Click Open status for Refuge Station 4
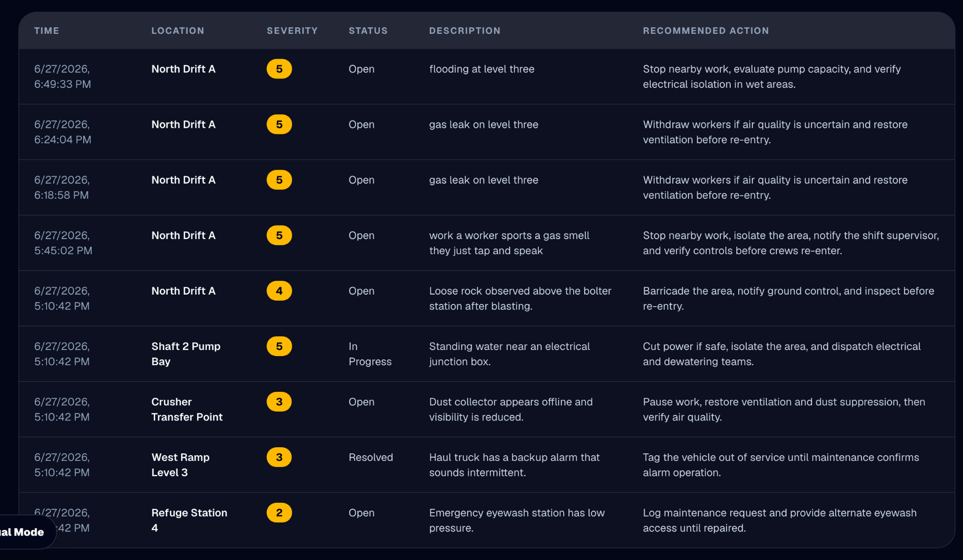Image resolution: width=963 pixels, height=560 pixels. (x=362, y=513)
